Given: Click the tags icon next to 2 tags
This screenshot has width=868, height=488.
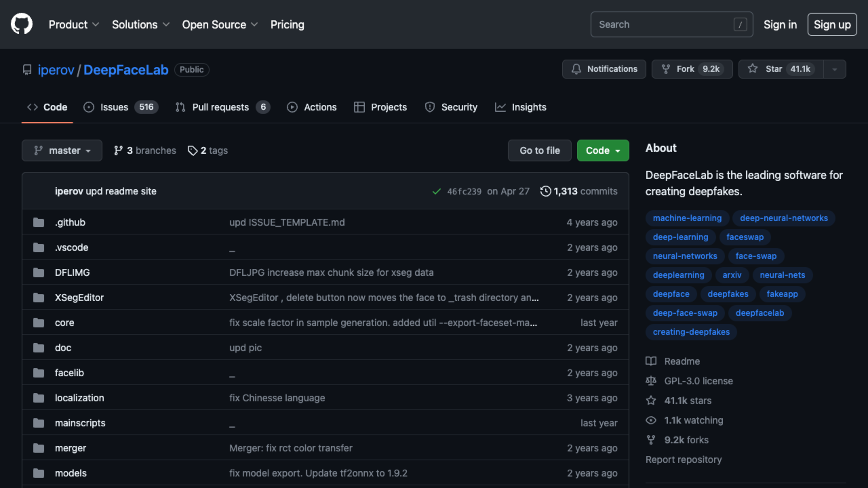Looking at the screenshot, I should (x=192, y=150).
